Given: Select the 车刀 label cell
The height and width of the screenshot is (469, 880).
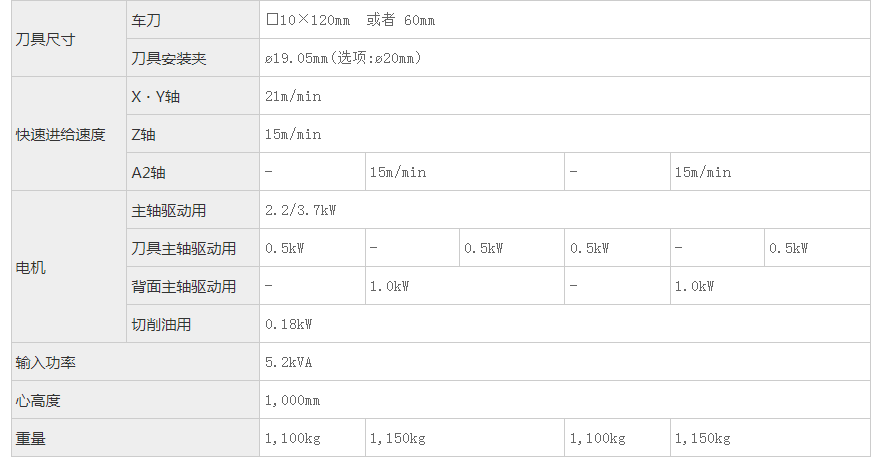Looking at the screenshot, I should [147, 21].
